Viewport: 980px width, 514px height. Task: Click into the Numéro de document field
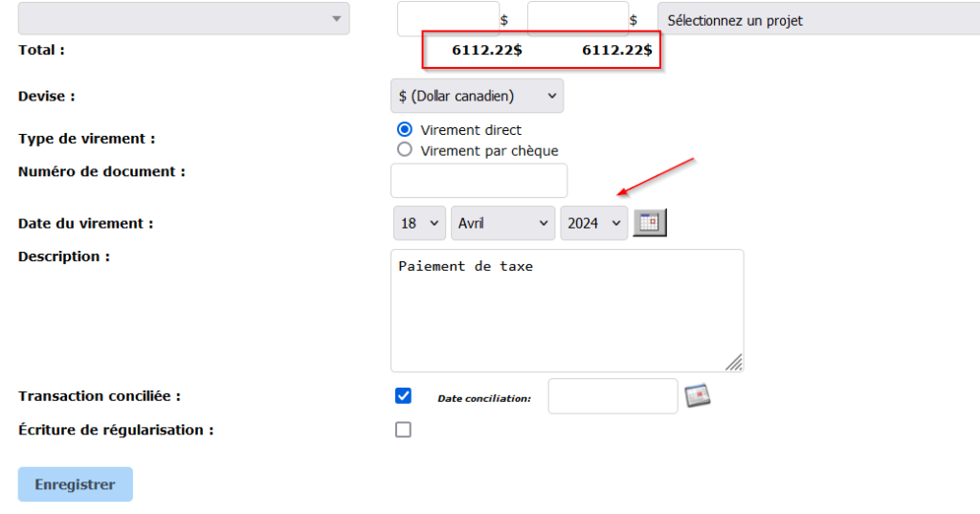pos(479,181)
